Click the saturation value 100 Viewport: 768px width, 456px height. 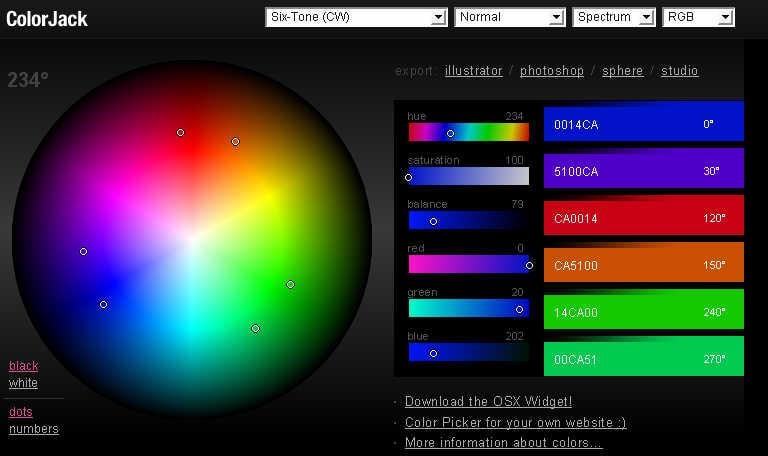514,160
